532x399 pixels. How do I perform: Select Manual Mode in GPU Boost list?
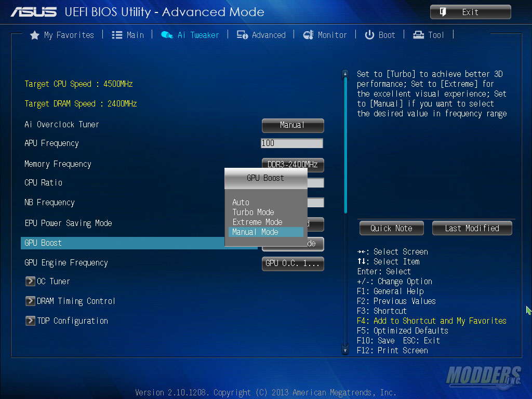[255, 232]
